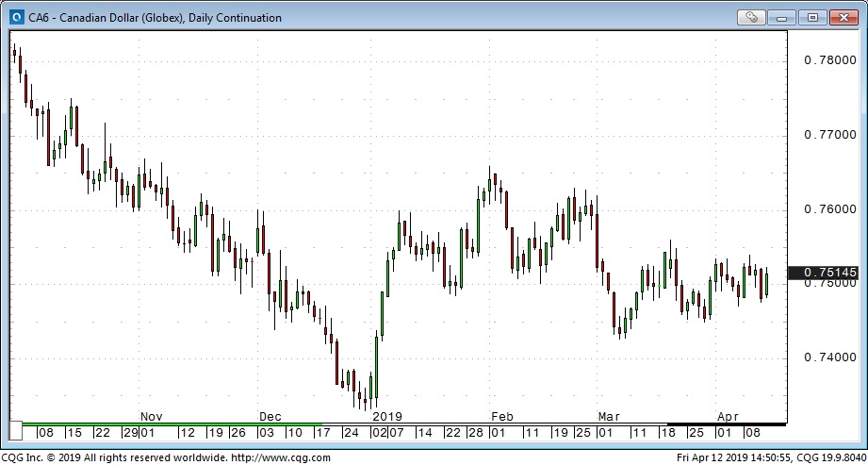868x465 pixels.
Task: Click the Nov month label on time axis
Action: (151, 417)
